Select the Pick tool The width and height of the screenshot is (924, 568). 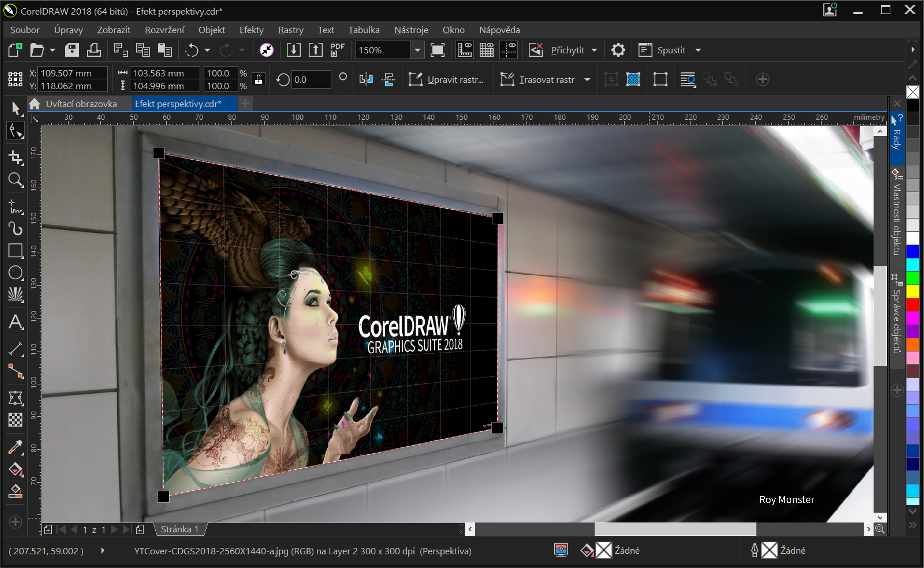click(x=15, y=109)
